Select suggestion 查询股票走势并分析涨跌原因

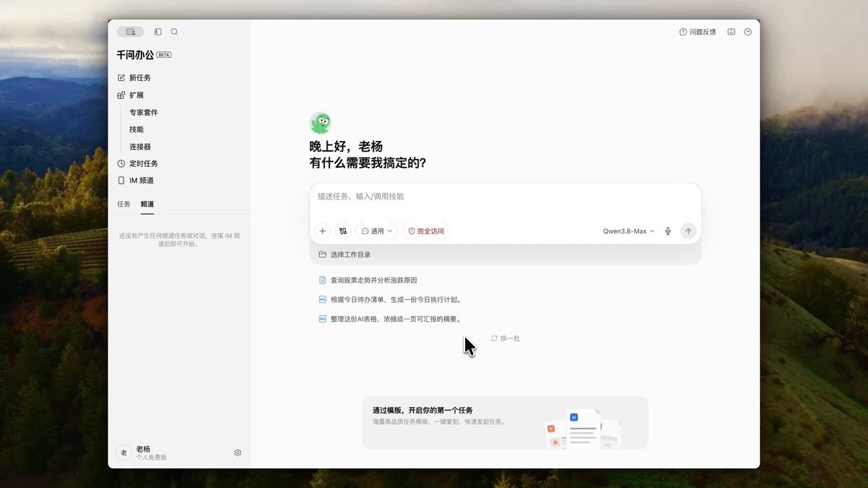[x=368, y=280]
